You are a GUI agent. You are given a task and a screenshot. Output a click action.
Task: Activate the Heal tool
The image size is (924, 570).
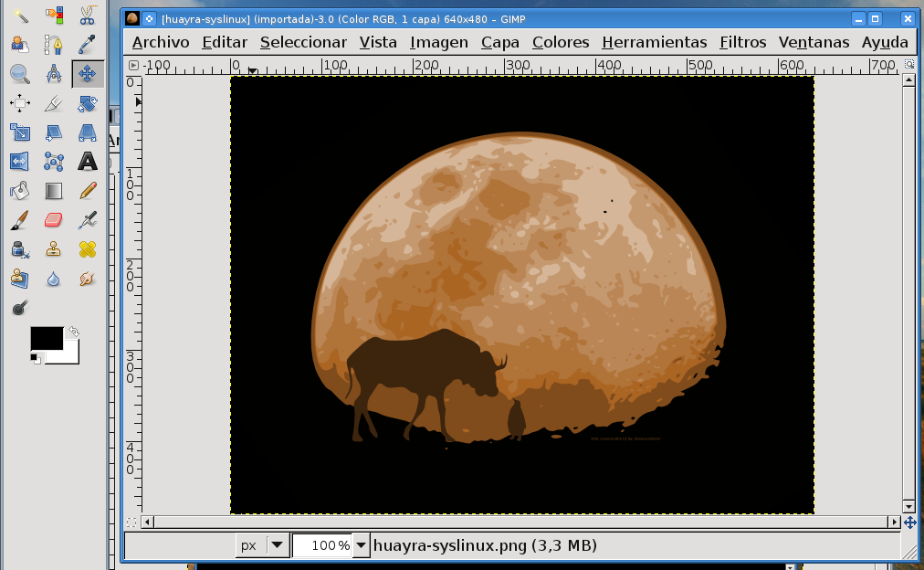pos(87,249)
